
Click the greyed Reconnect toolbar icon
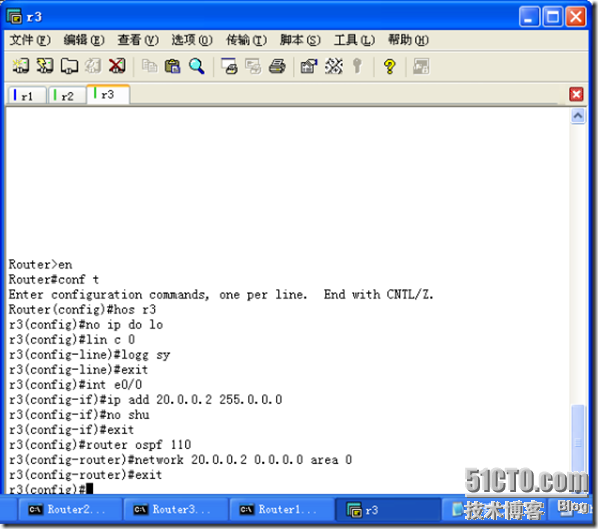[x=93, y=66]
